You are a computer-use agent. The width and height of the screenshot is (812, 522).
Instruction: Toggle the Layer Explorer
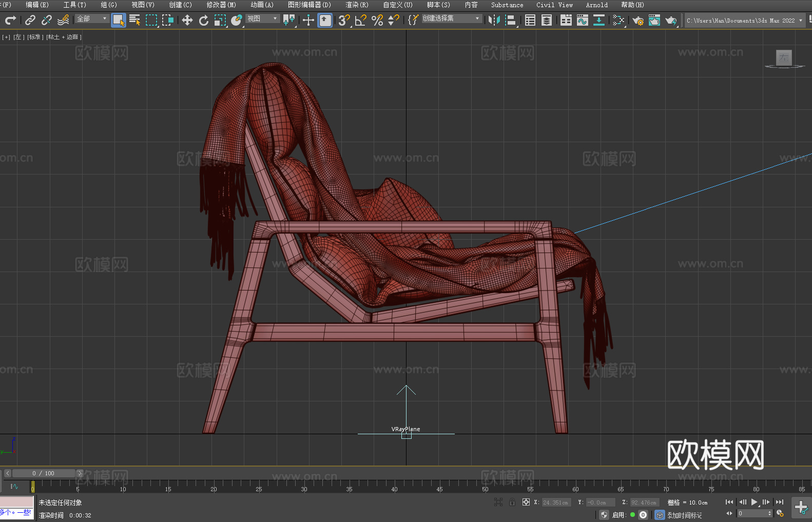547,20
